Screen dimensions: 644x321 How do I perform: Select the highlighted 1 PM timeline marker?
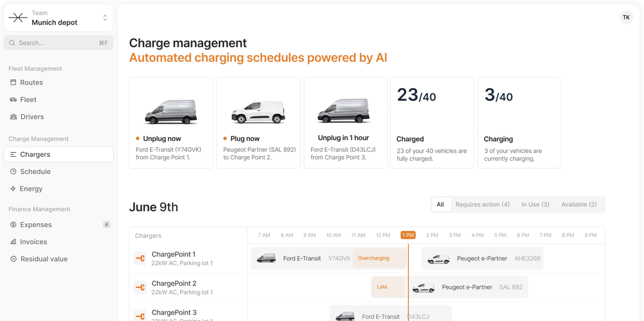coord(408,235)
